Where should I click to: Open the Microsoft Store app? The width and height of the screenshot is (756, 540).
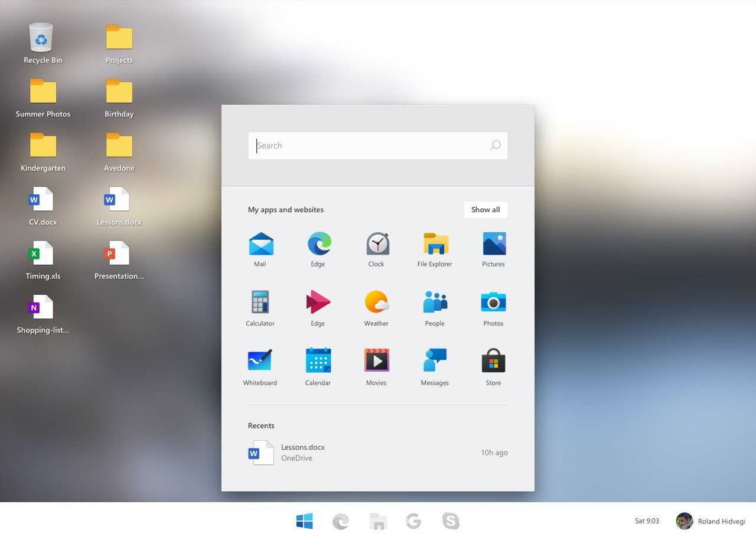493,367
